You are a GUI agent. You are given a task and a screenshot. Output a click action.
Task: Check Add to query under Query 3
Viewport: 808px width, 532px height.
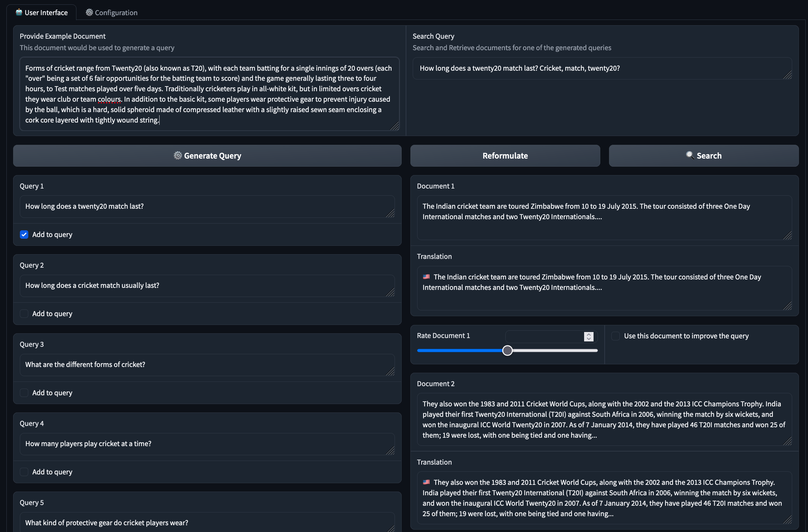coord(24,393)
